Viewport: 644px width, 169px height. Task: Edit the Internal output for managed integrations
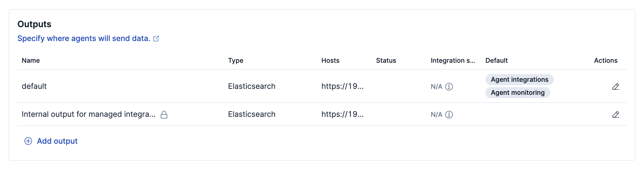pos(615,115)
